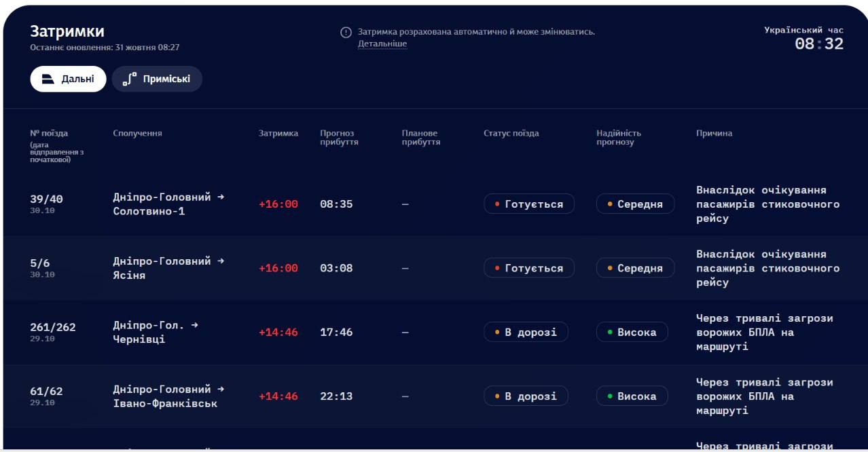Click route Дніпро-Головний → Солотвино-1

click(168, 204)
